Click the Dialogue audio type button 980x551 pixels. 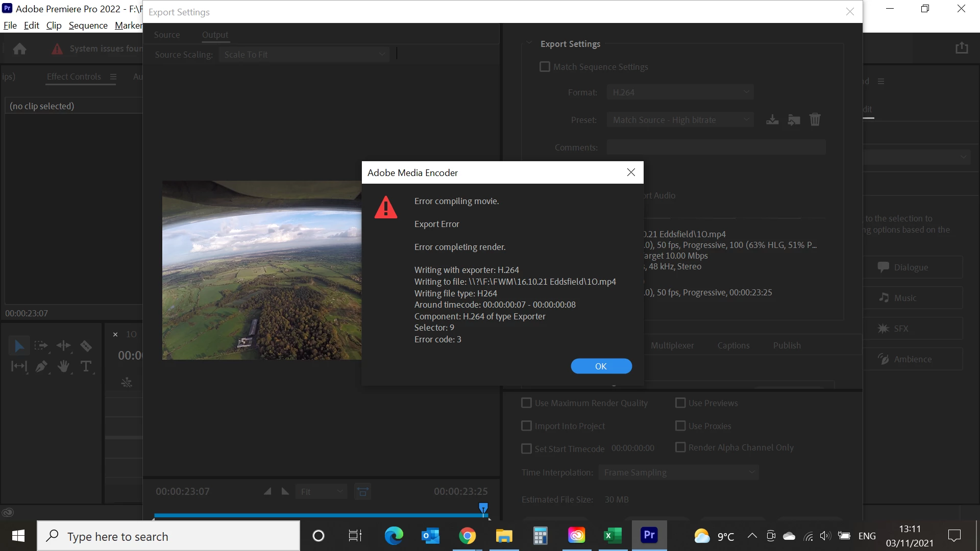(x=912, y=267)
